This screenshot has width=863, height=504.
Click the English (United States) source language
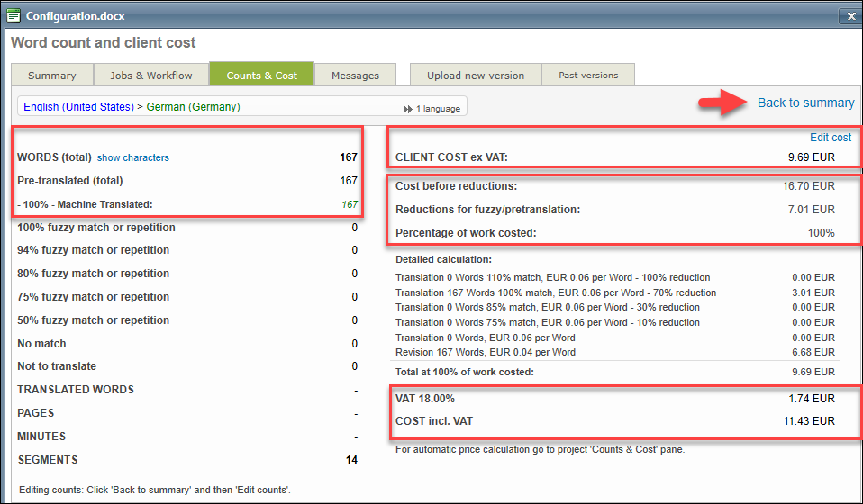point(78,107)
